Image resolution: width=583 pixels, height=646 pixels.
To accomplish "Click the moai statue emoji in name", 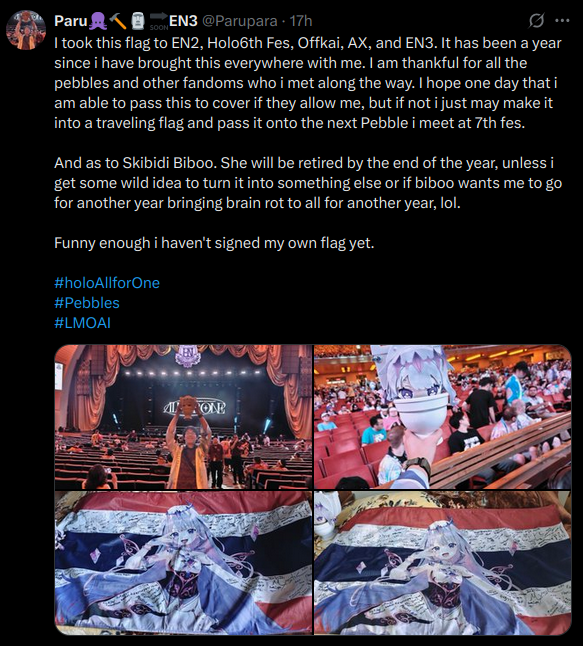I will tap(138, 21).
